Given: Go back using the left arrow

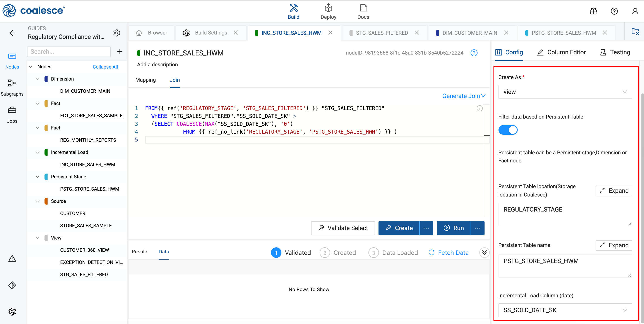Looking at the screenshot, I should (12, 33).
